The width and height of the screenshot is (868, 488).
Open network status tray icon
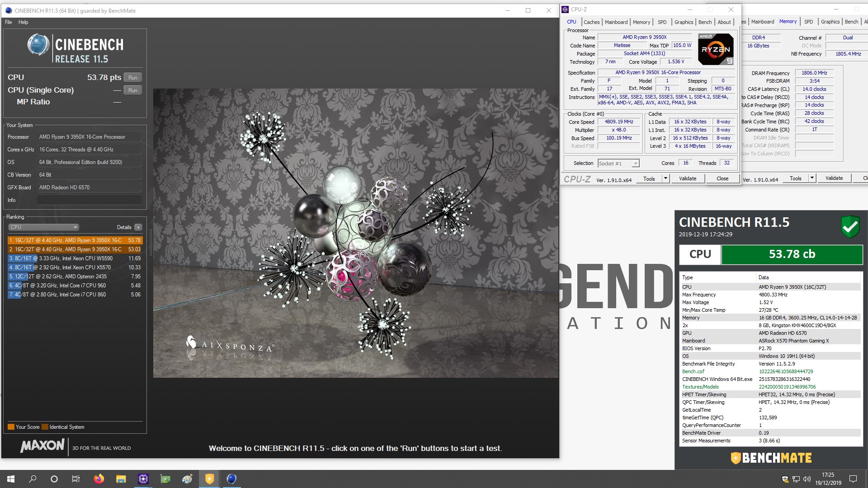[796, 479]
